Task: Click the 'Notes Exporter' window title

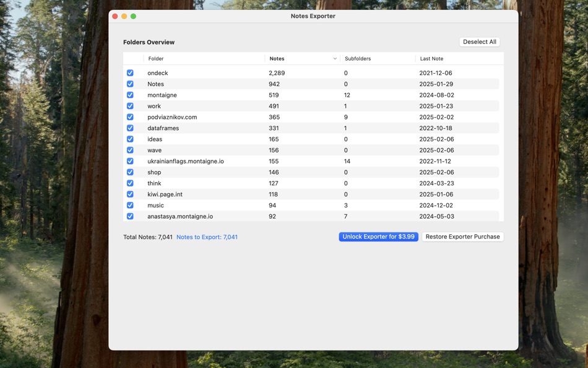Action: pos(313,16)
